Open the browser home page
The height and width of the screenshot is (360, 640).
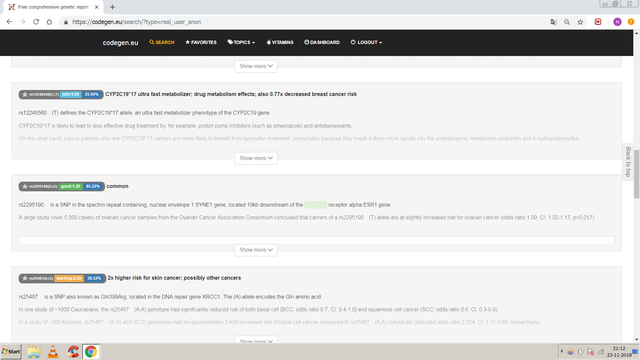pos(49,22)
